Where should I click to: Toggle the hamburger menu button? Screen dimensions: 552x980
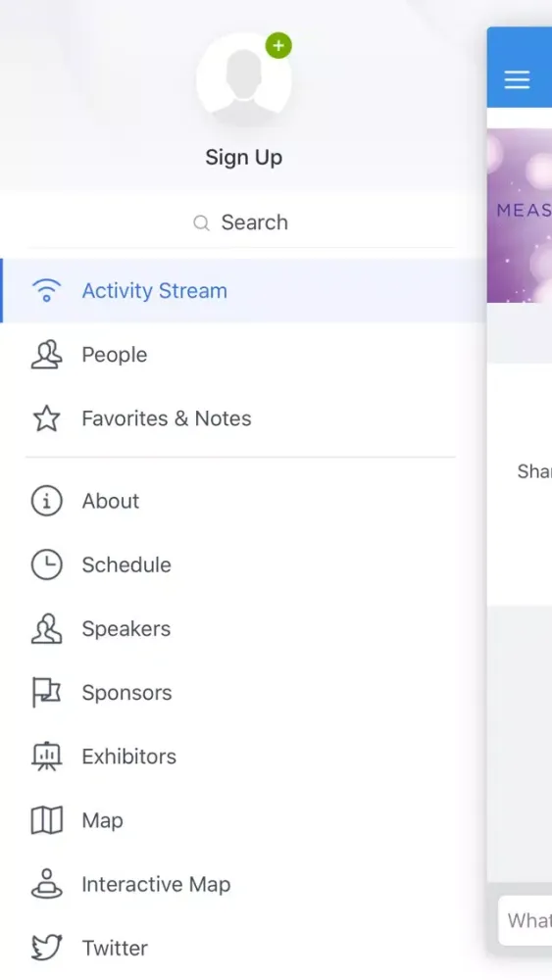pos(517,79)
